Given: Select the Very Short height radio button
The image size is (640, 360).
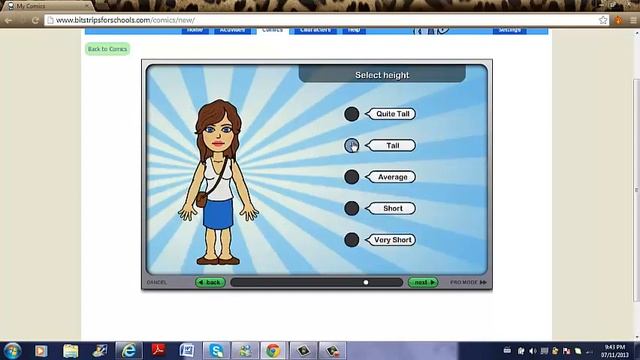Looking at the screenshot, I should click(x=351, y=240).
